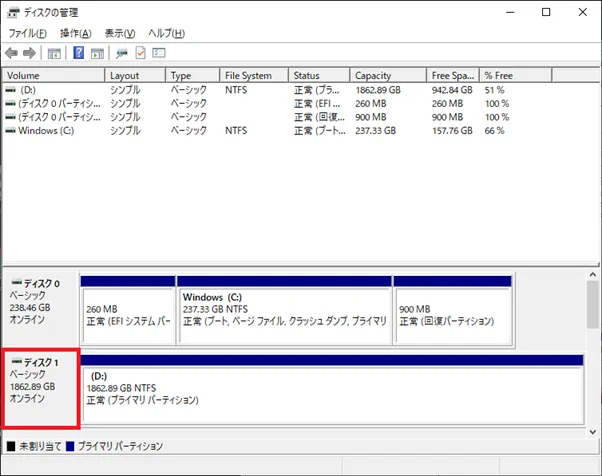Viewport: 602px width, 476px height.
Task: Select the 260 MB EFI system partition block
Action: pyautogui.click(x=128, y=310)
